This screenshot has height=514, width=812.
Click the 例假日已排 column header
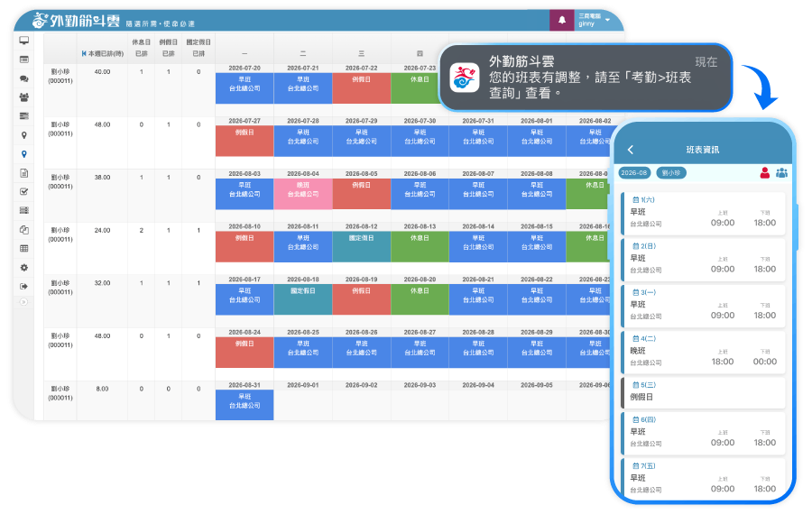pyautogui.click(x=169, y=48)
